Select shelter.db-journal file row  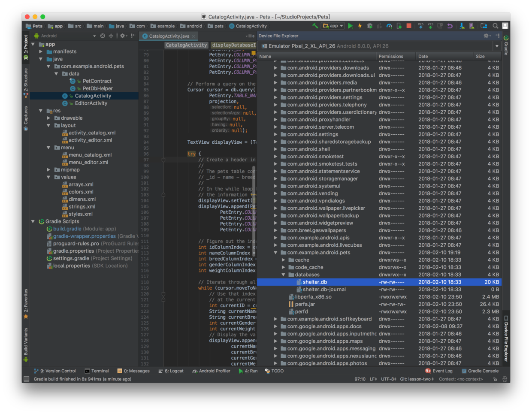coord(379,290)
